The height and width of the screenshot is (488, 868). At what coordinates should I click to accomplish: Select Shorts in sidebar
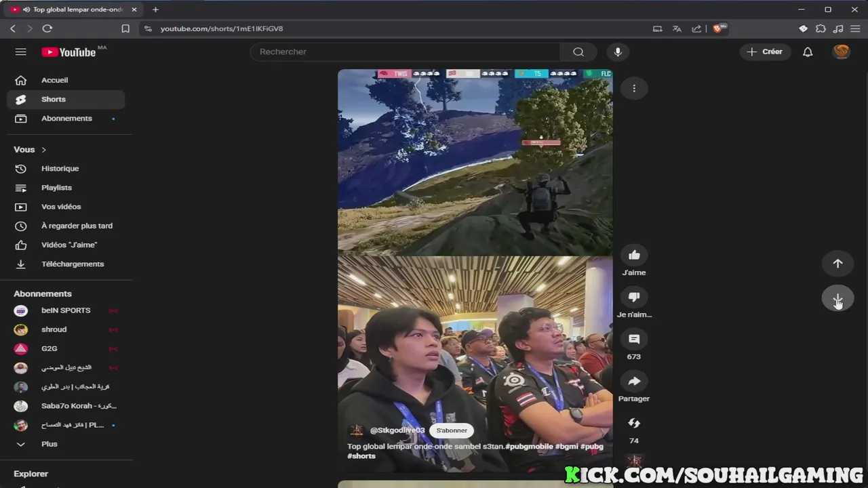click(x=66, y=99)
